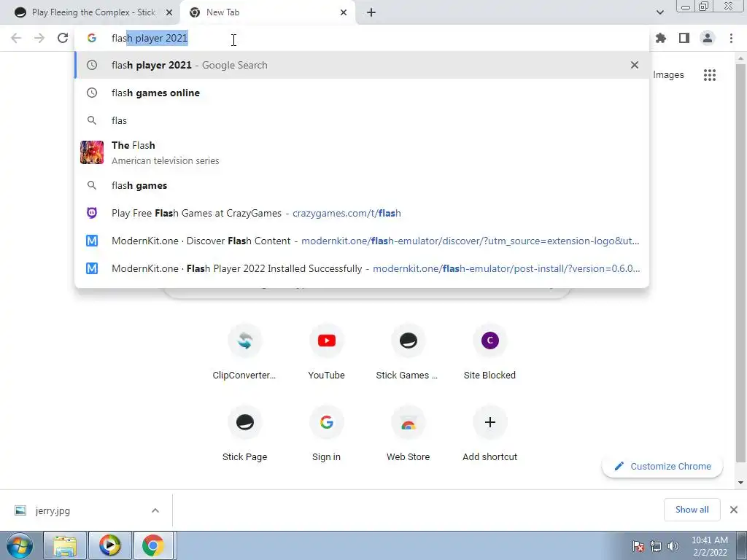
Task: Open the Web Store shortcut
Action: click(408, 434)
